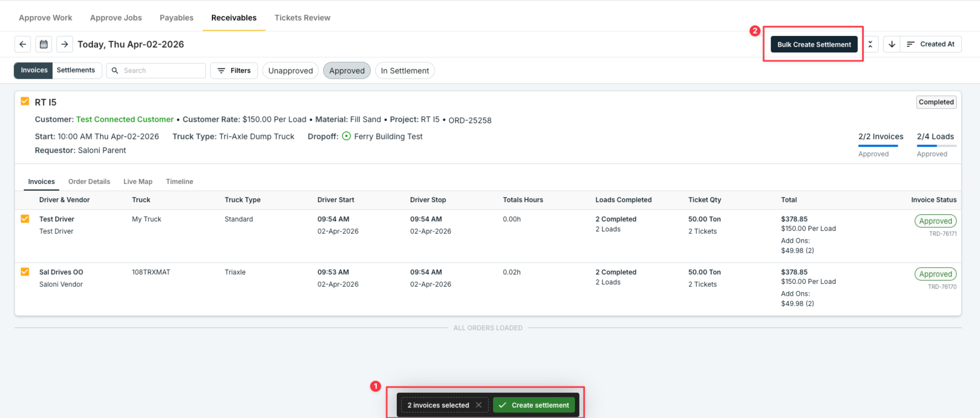Collapse all orders with the collapse icon
Viewport: 980px width, 418px height.
[870, 44]
